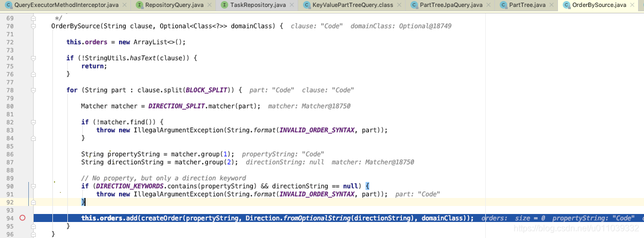
Task: Click line number 86 in the gutter
Action: pos(10,154)
